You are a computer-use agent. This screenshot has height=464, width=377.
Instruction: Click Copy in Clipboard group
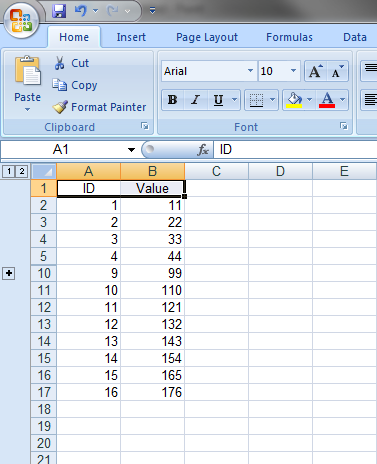75,85
